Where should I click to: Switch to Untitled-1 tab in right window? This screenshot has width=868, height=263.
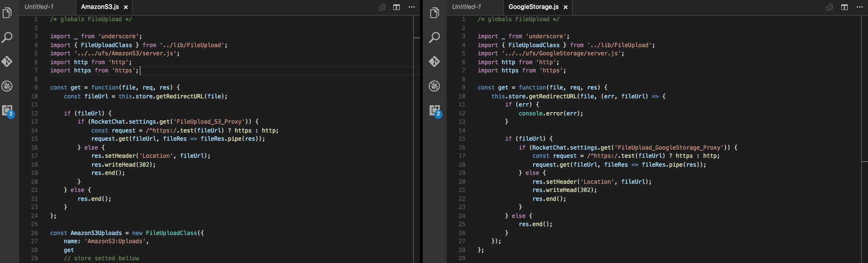pyautogui.click(x=466, y=7)
